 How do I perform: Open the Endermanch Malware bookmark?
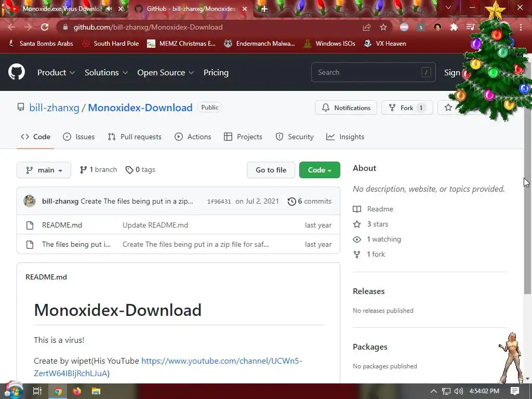click(x=260, y=44)
